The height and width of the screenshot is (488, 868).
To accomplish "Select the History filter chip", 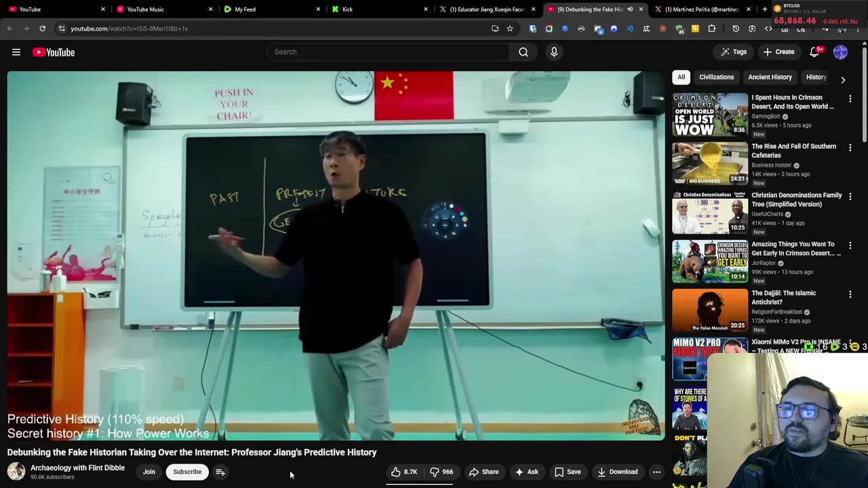I will [816, 77].
